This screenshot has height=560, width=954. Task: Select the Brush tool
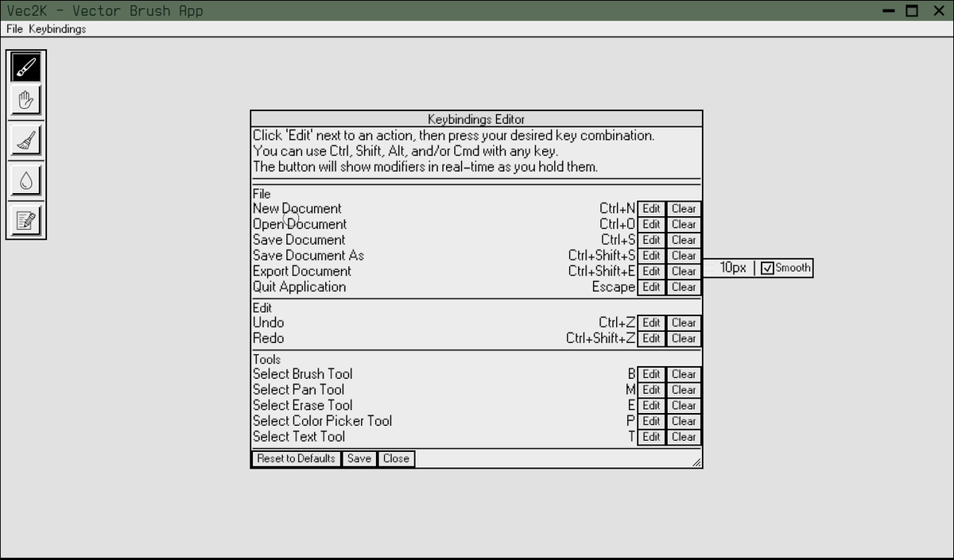(x=26, y=67)
